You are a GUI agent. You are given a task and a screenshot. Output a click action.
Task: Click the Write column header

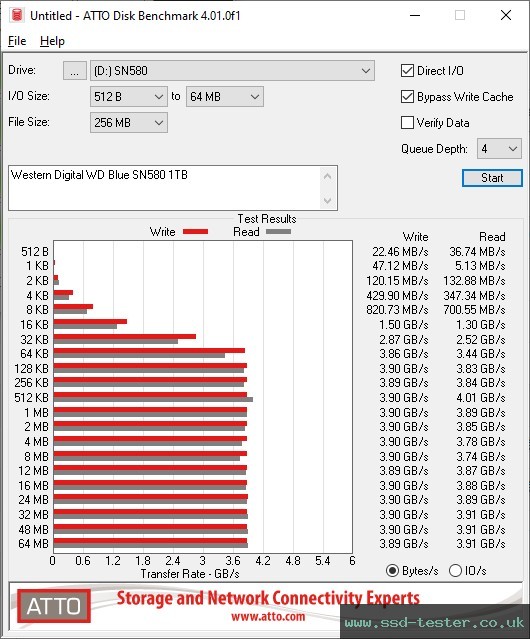point(416,237)
